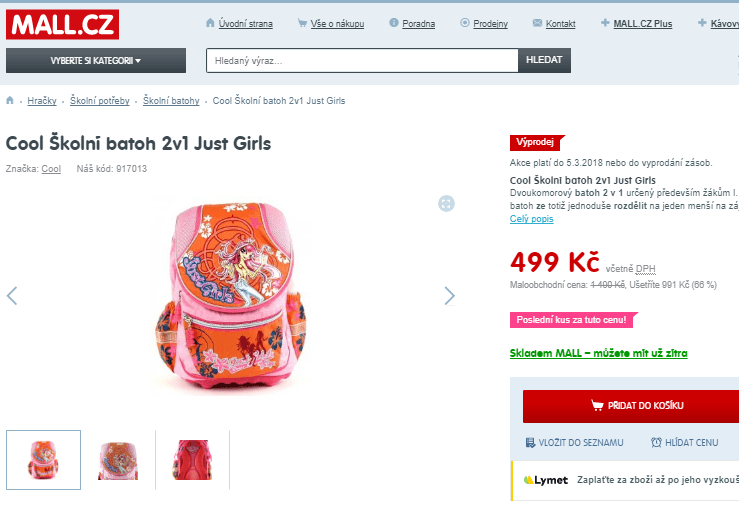Screen dimensions: 739x519
Task: Click the alarm clock Hlídat cenu icon
Action: 656,442
